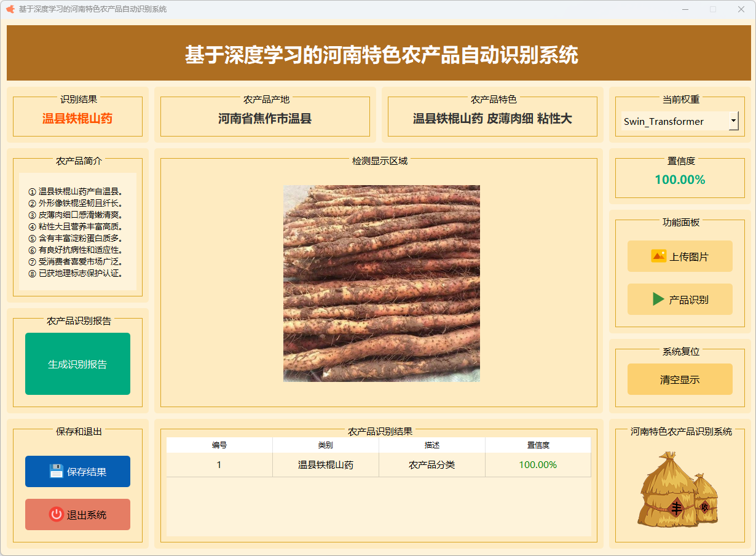
Task: Click the 农产品简介 description text box
Action: click(77, 231)
